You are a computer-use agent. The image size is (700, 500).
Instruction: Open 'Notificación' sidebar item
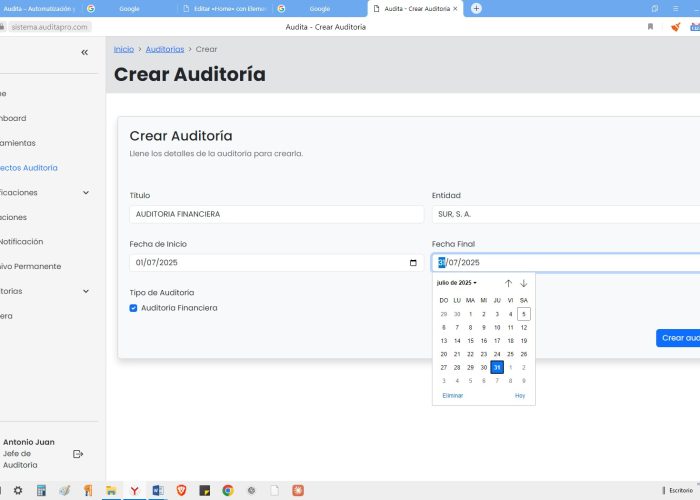pyautogui.click(x=21, y=242)
